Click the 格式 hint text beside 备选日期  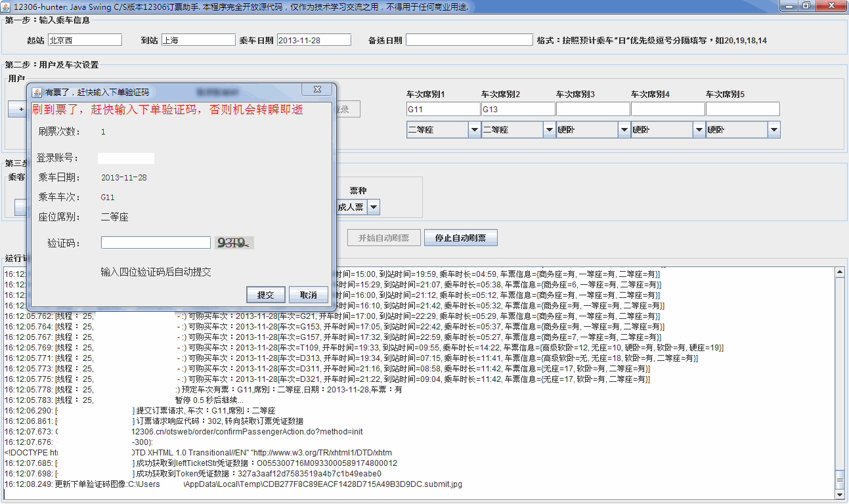click(x=651, y=41)
